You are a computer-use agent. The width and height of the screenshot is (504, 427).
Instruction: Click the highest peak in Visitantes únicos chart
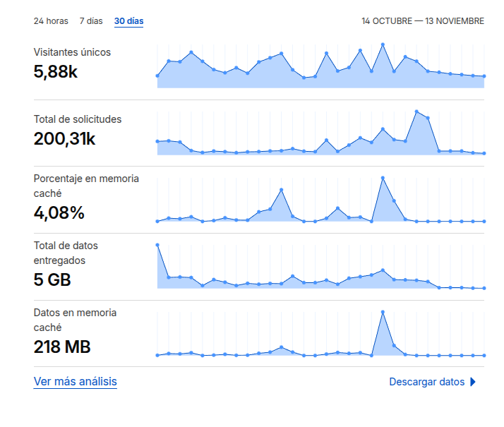click(383, 44)
